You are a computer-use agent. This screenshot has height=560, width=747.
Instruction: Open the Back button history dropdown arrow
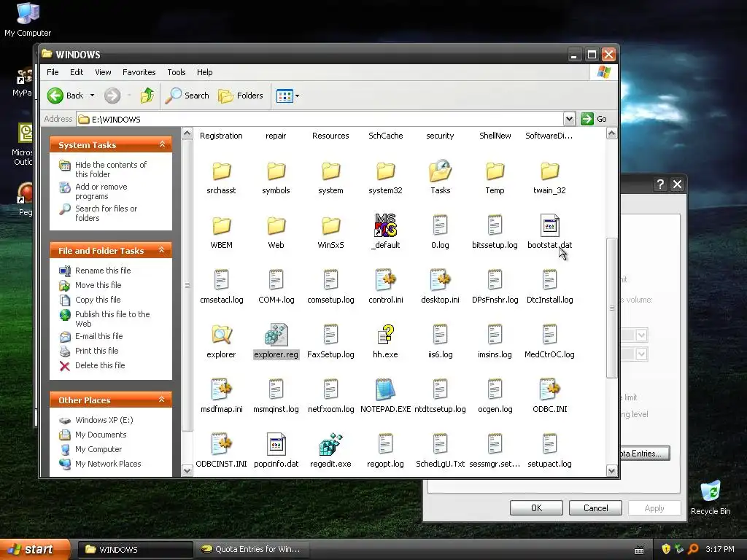point(92,96)
